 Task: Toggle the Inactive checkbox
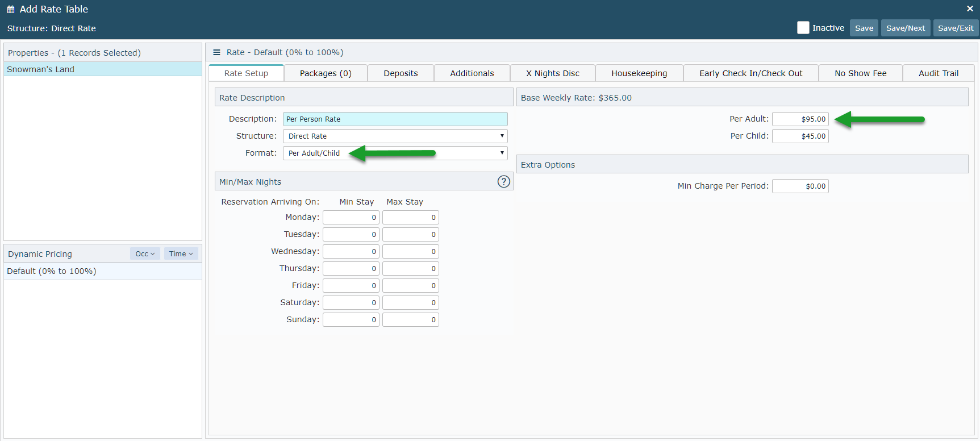pos(803,28)
